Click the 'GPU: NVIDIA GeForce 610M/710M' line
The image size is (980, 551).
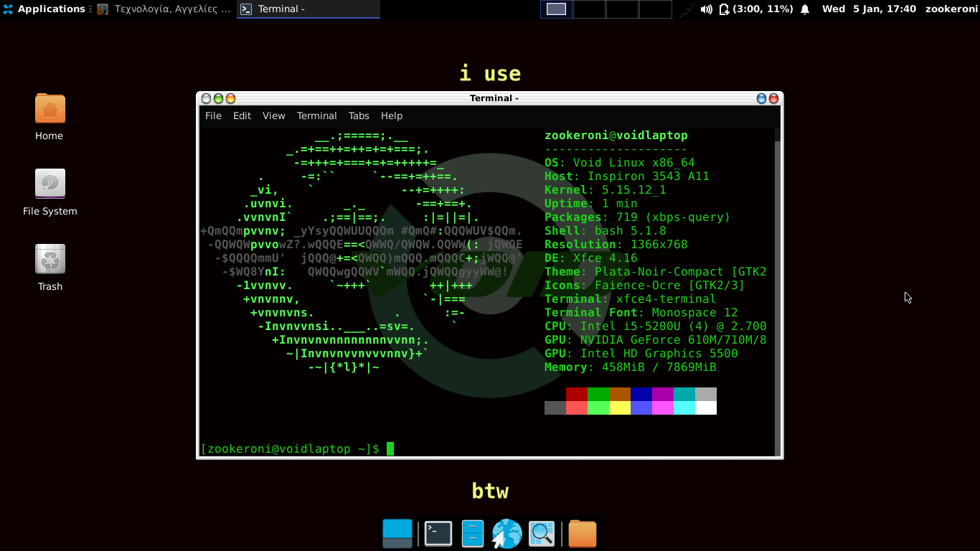[x=656, y=340]
